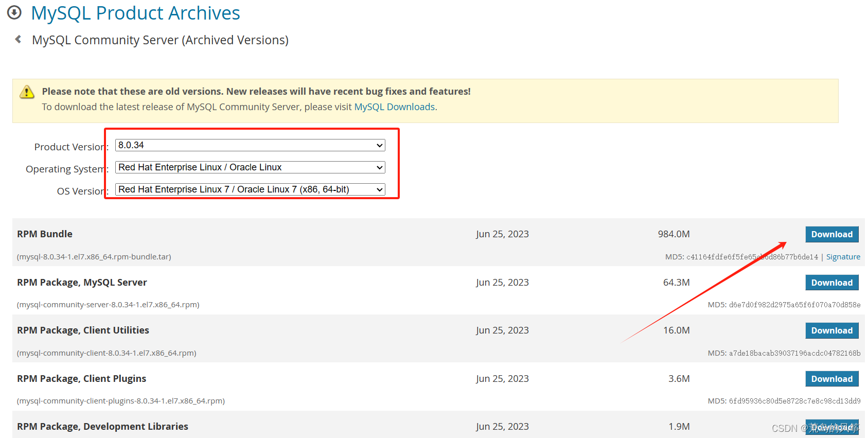Click filename mysql-community-client-8.0.34-1.el7.x86_64.rpm
Screen dimensions: 868x438
(x=107, y=353)
